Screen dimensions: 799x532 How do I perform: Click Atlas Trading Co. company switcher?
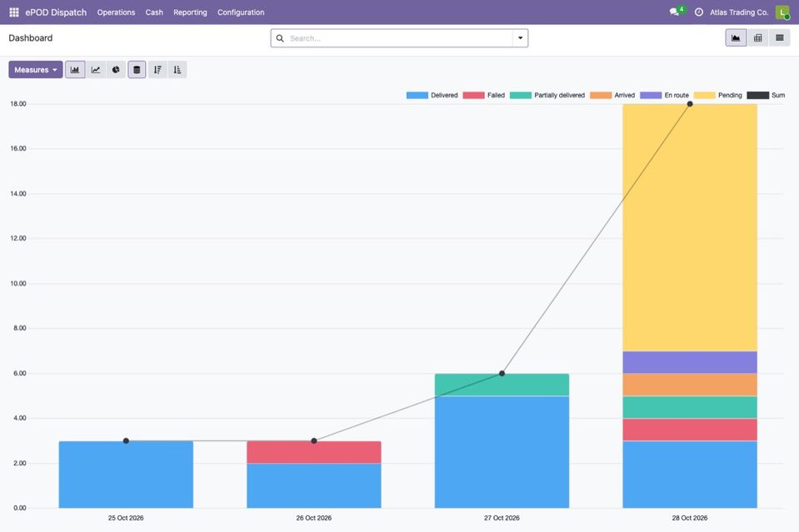(739, 12)
